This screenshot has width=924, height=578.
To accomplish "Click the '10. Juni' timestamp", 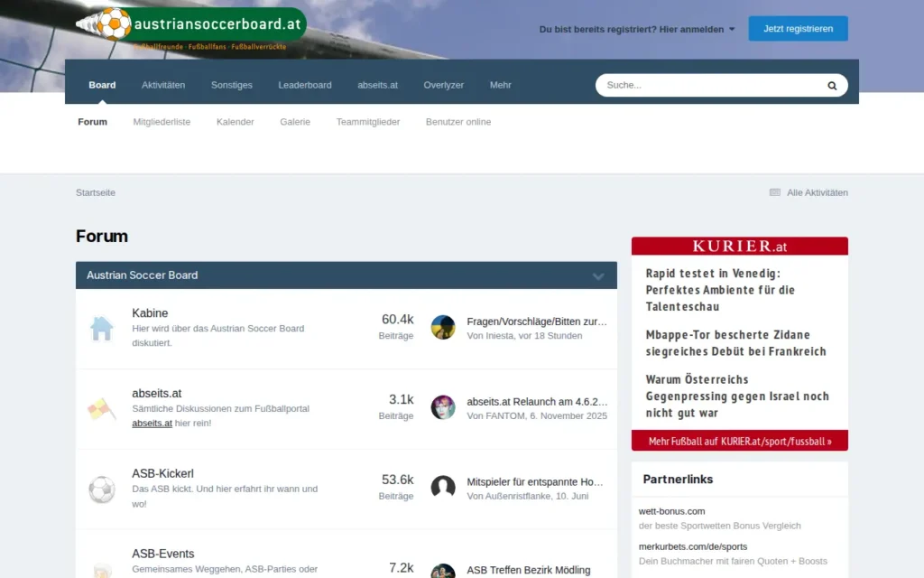I will pyautogui.click(x=572, y=496).
